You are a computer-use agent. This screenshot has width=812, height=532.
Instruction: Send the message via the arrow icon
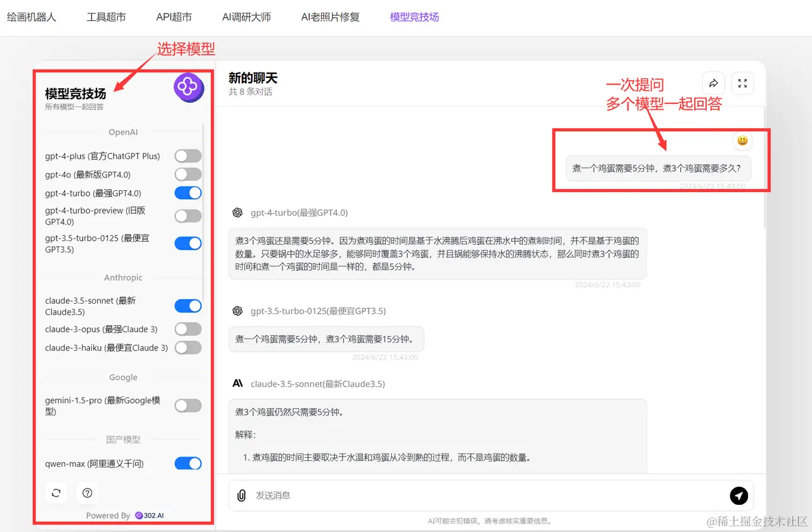(739, 495)
